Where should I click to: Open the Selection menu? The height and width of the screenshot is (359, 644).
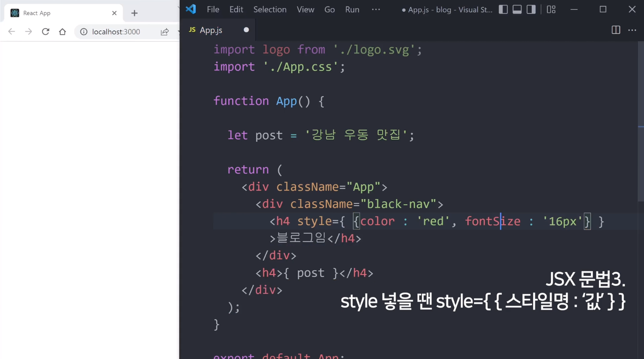click(x=270, y=9)
